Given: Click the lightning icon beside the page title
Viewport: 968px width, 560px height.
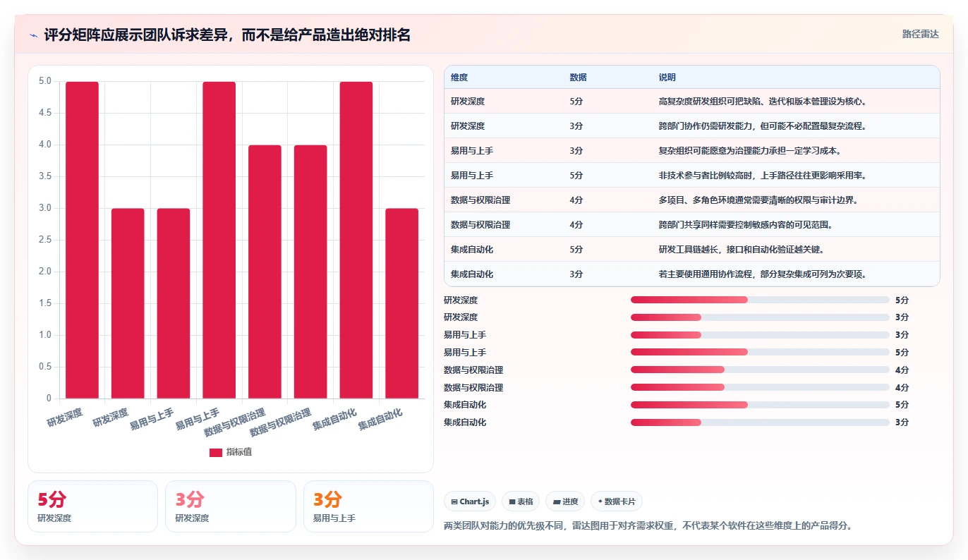Looking at the screenshot, I should 34,35.
